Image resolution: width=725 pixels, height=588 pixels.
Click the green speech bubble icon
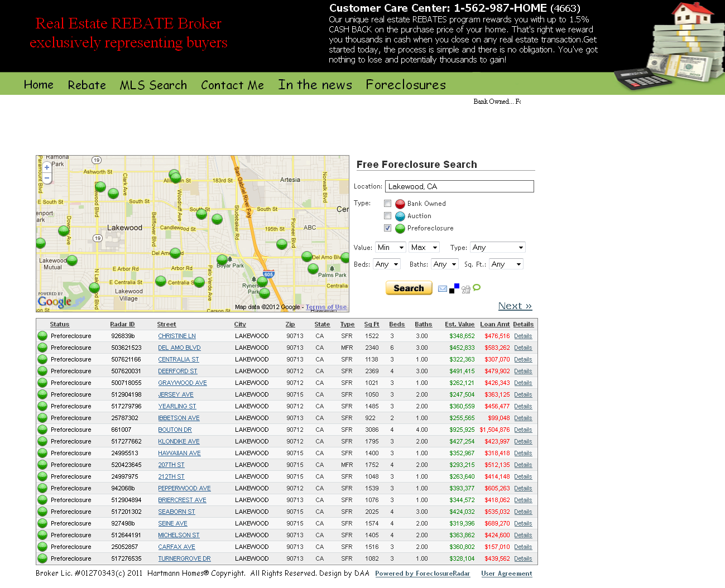477,288
